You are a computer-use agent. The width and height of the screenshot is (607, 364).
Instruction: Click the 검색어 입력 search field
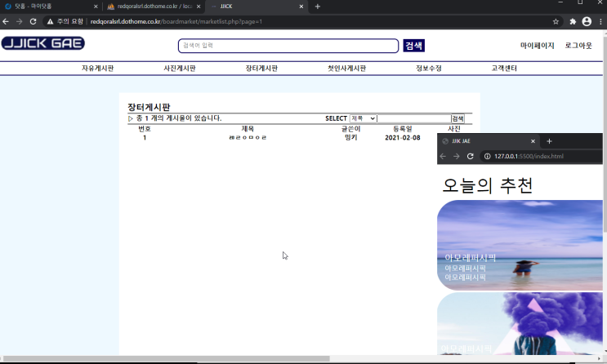288,46
